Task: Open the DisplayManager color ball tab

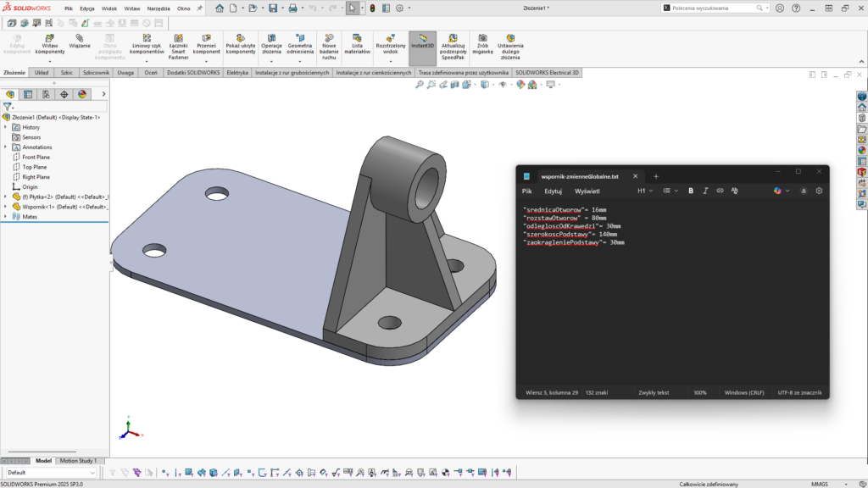Action: pyautogui.click(x=82, y=94)
